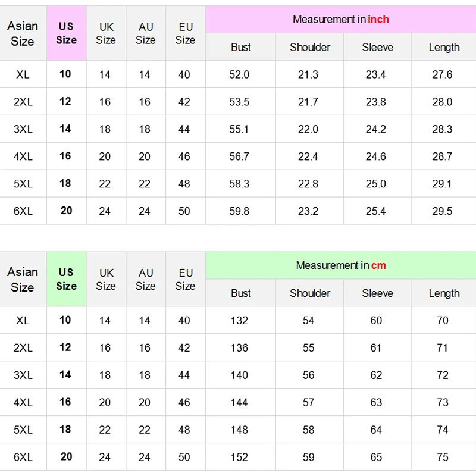Click Shoulder value 22.4 in 4XL row

click(308, 156)
